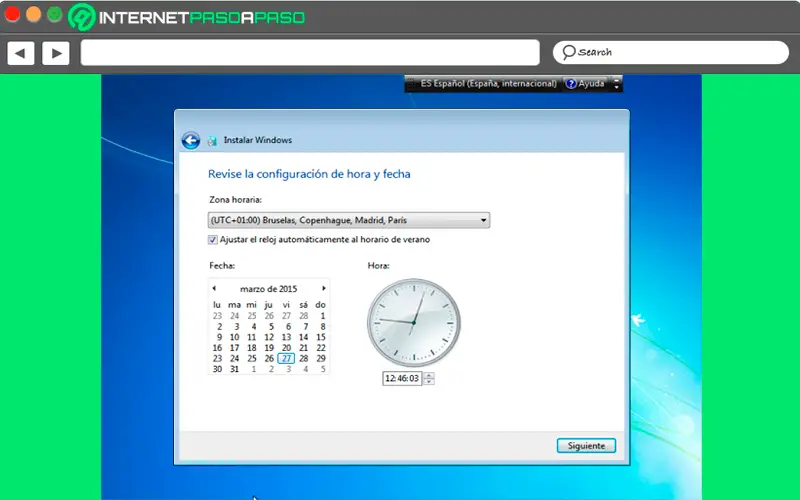Select day 11 in the calendar

(x=252, y=337)
